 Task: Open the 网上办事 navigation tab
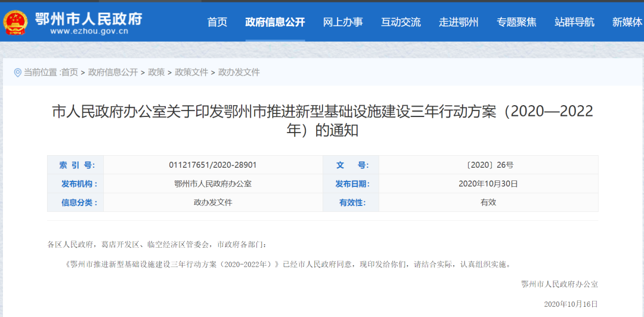343,22
